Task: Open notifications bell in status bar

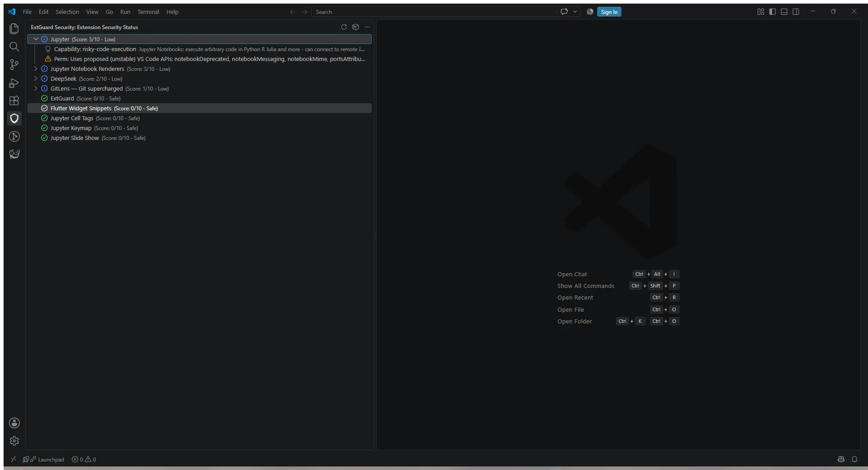Action: (855, 459)
